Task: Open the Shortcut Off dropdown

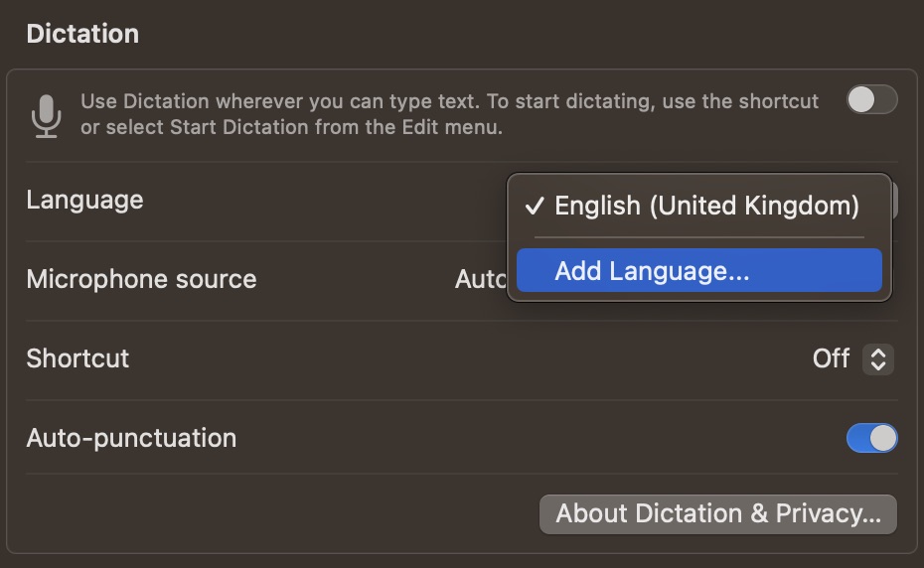Action: (x=852, y=358)
